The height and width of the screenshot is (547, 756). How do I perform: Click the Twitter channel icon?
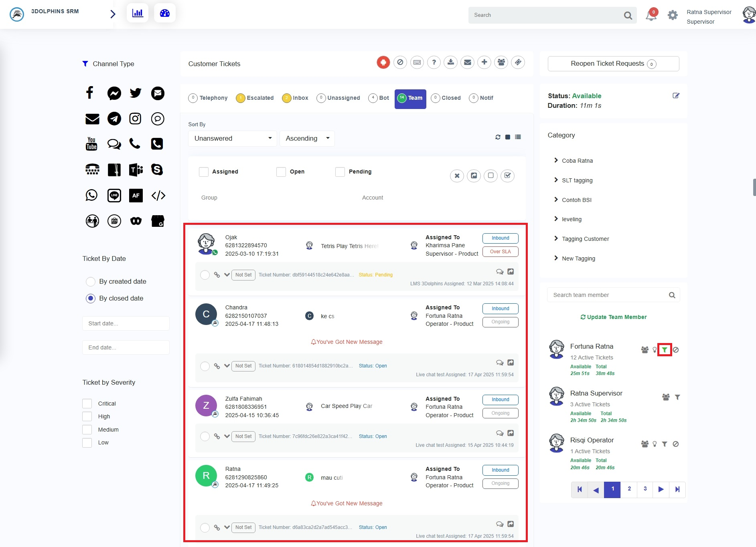[136, 93]
